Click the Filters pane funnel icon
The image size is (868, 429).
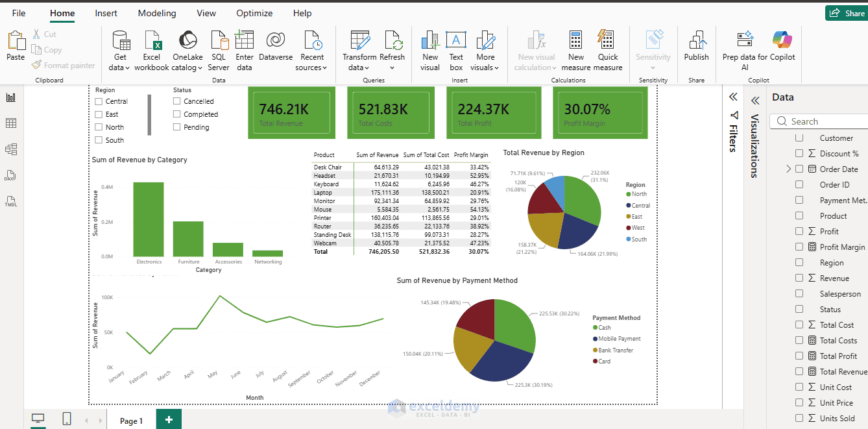(x=734, y=115)
